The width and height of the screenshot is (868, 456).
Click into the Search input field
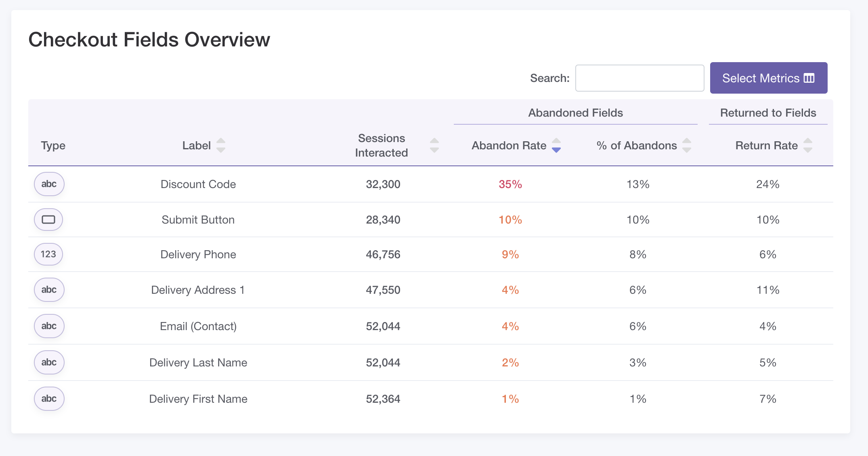click(639, 78)
